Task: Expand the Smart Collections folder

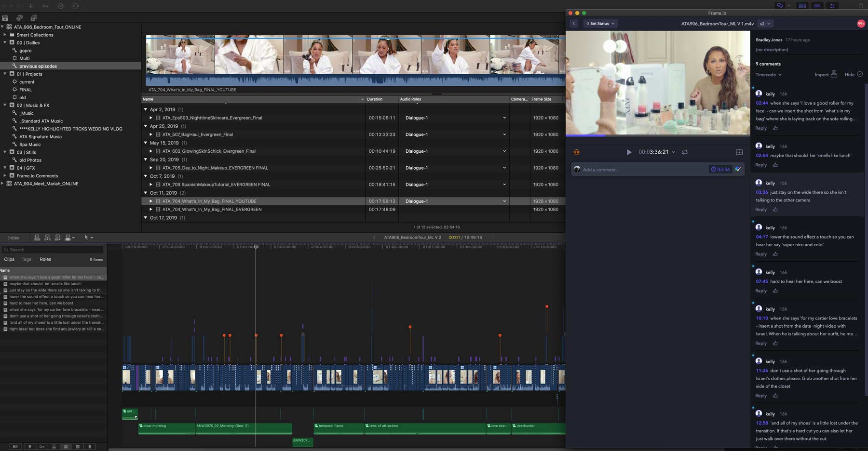Action: pos(5,35)
